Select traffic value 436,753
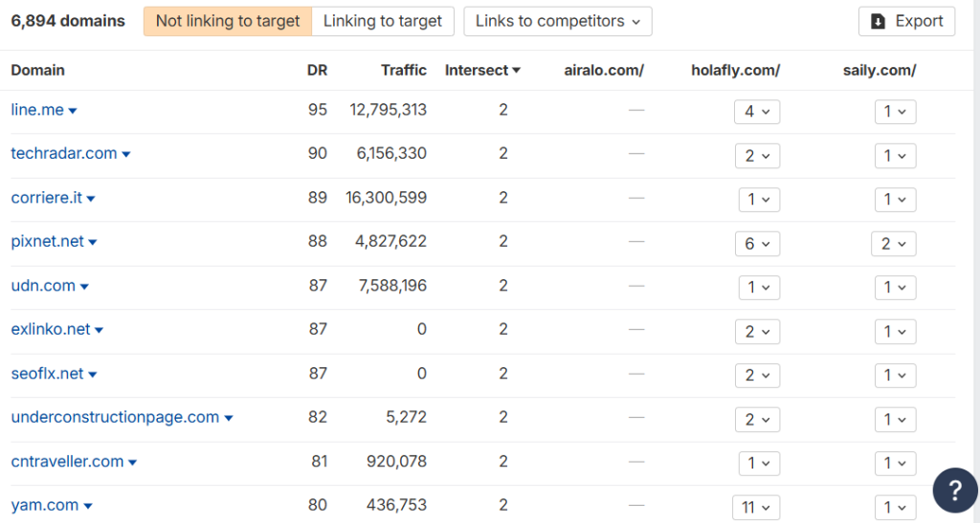Screen dimensions: 980x523 point(396,505)
